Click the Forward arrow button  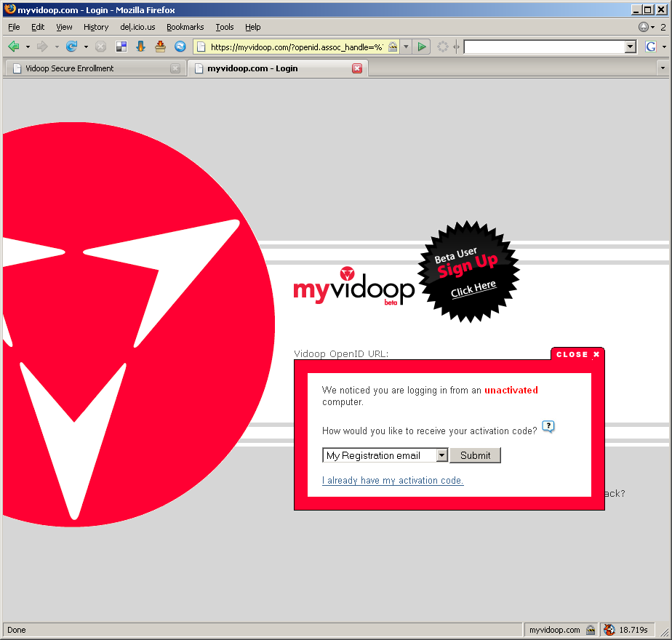[x=42, y=47]
